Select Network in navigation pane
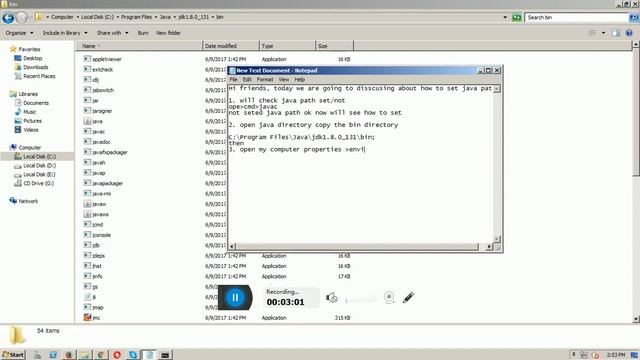The image size is (640, 360). 28,201
